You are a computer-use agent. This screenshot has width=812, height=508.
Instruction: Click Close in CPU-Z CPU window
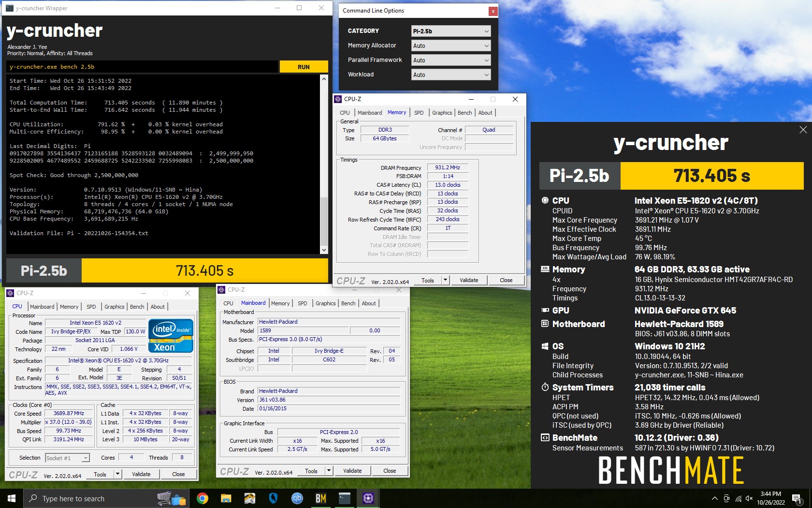click(x=178, y=474)
